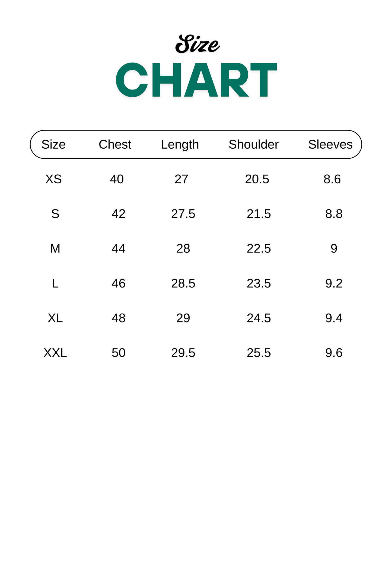Click the sleeves value 9.4

click(x=334, y=318)
